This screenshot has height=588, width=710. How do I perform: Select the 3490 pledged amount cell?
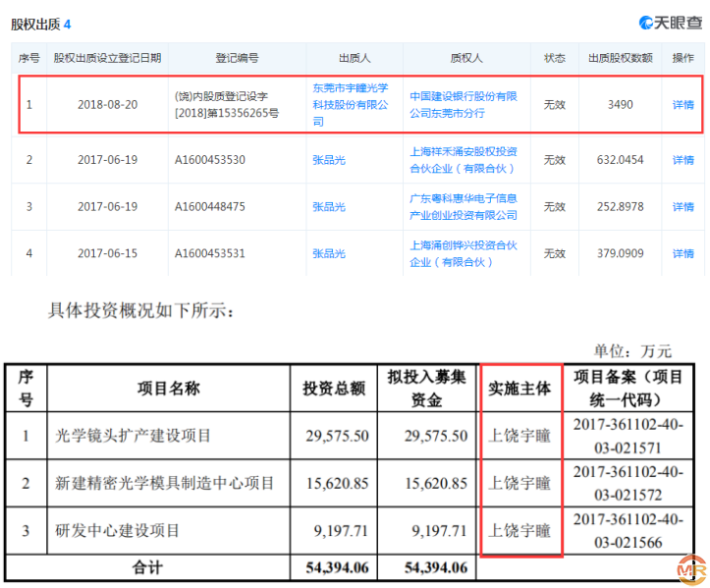point(620,105)
